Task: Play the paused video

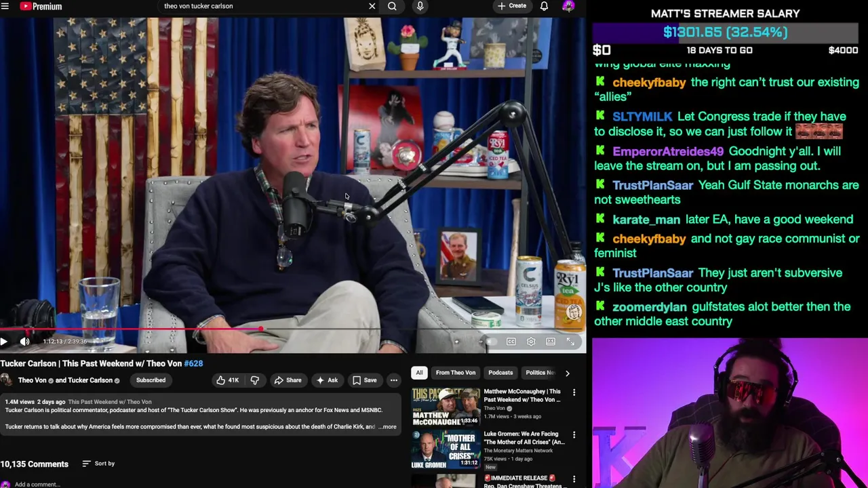Action: [4, 342]
